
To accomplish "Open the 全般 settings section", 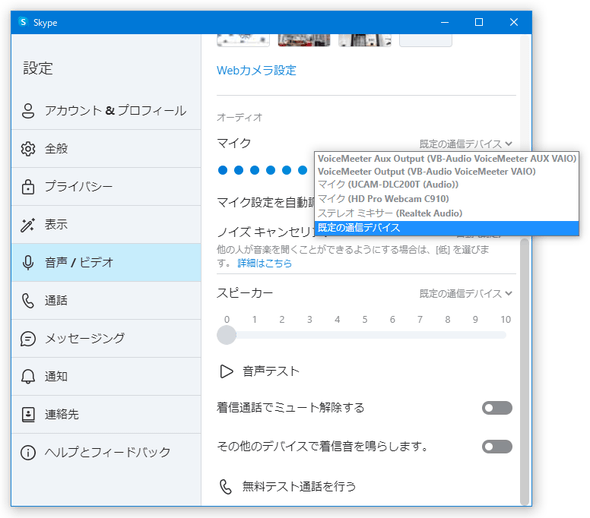I will pos(106,149).
